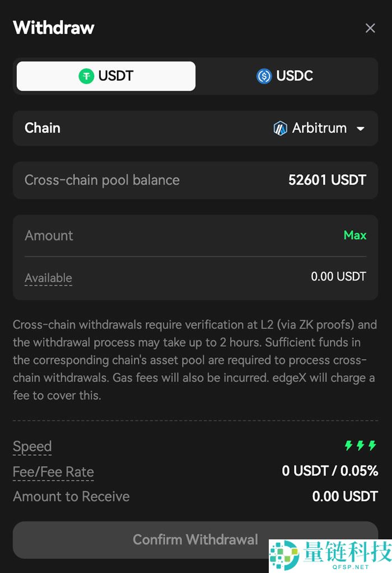Screen dimensions: 392x573
Task: Click the green lightning speed icons
Action: (x=361, y=446)
